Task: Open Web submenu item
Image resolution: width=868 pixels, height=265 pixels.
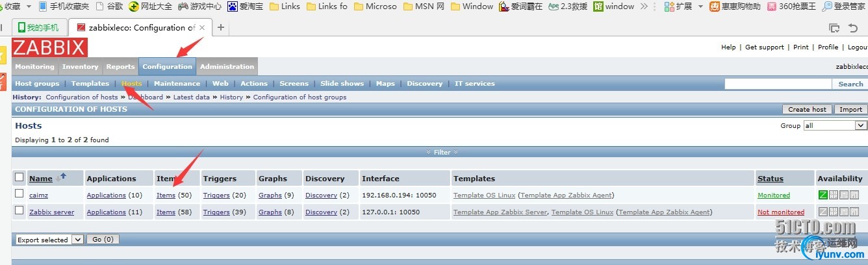Action: point(220,84)
